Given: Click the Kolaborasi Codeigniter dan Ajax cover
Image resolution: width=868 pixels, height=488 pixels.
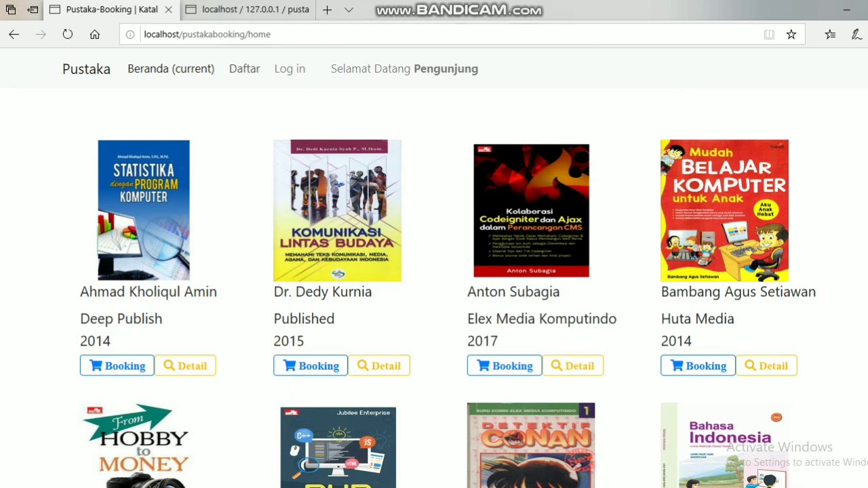Looking at the screenshot, I should pos(531,210).
